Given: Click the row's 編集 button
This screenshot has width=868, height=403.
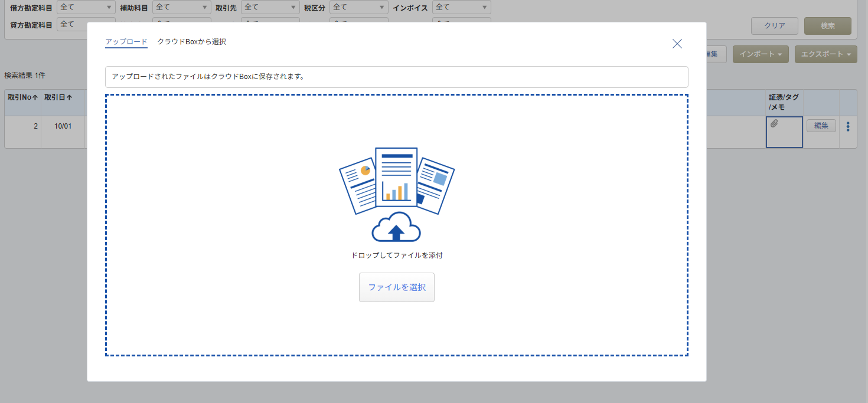Looking at the screenshot, I should (821, 126).
